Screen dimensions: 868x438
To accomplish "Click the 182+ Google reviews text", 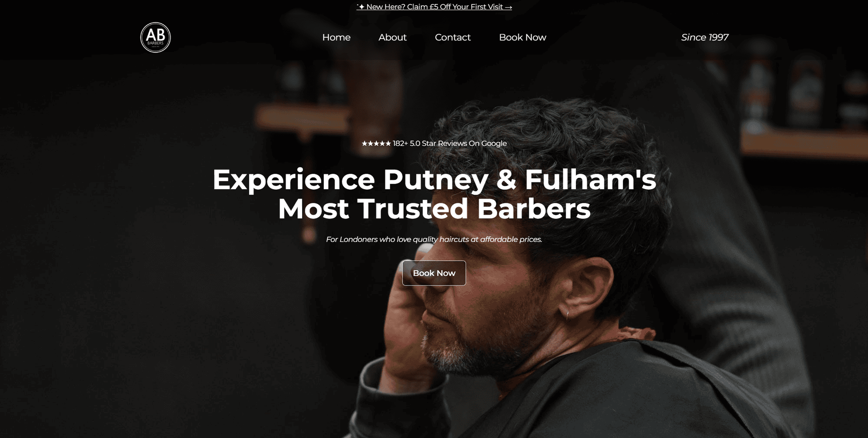I will tap(450, 144).
